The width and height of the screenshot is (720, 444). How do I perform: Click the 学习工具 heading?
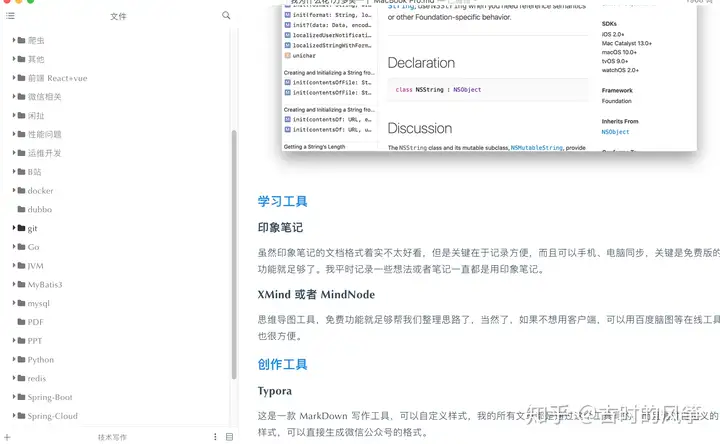[282, 201]
